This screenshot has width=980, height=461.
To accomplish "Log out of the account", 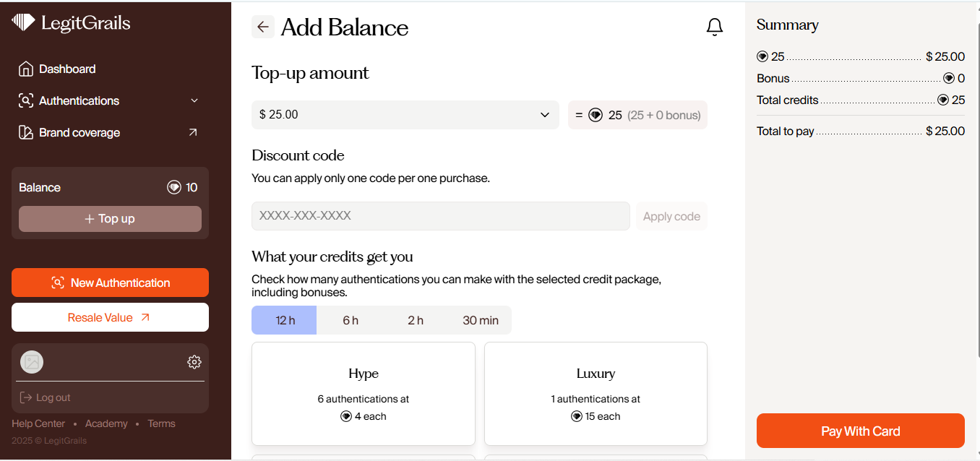I will [x=46, y=397].
